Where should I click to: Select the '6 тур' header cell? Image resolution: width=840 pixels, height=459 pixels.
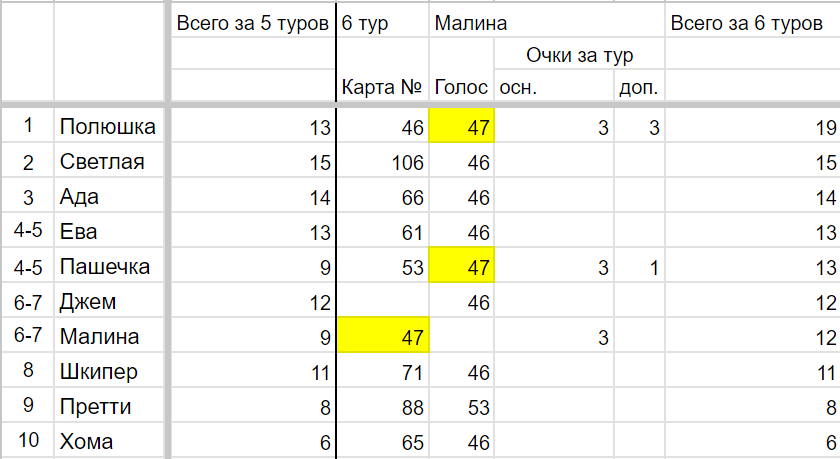point(382,21)
